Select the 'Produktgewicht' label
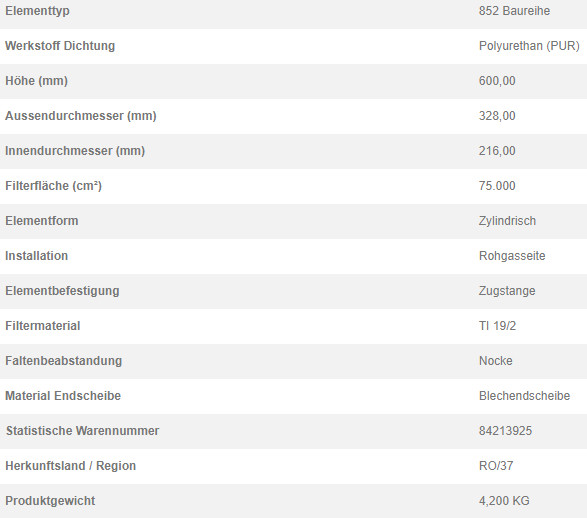 [50, 501]
